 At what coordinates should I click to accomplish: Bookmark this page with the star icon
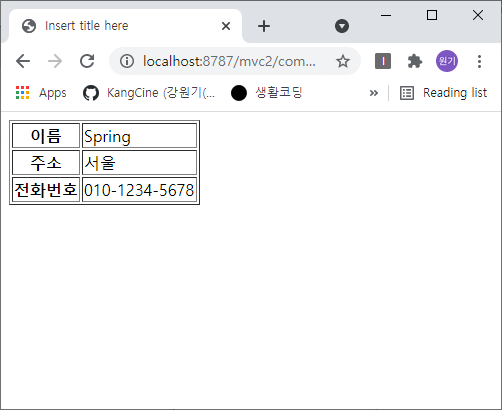click(343, 61)
